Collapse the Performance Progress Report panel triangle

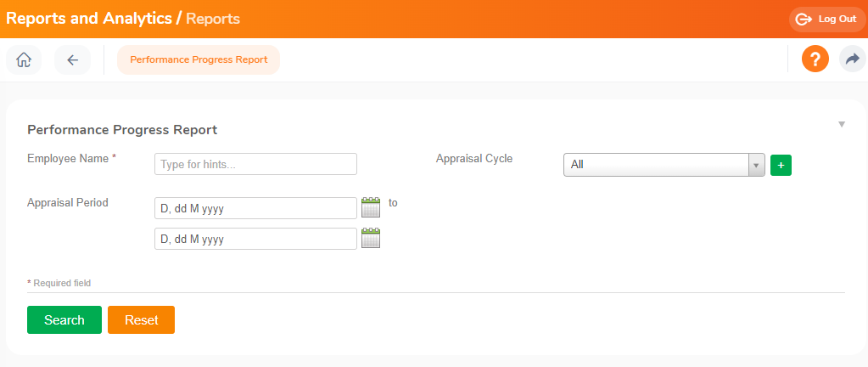(842, 124)
